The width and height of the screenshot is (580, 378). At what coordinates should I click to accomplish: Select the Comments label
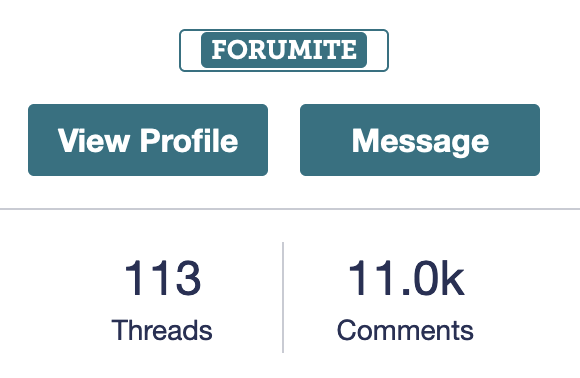pos(405,330)
